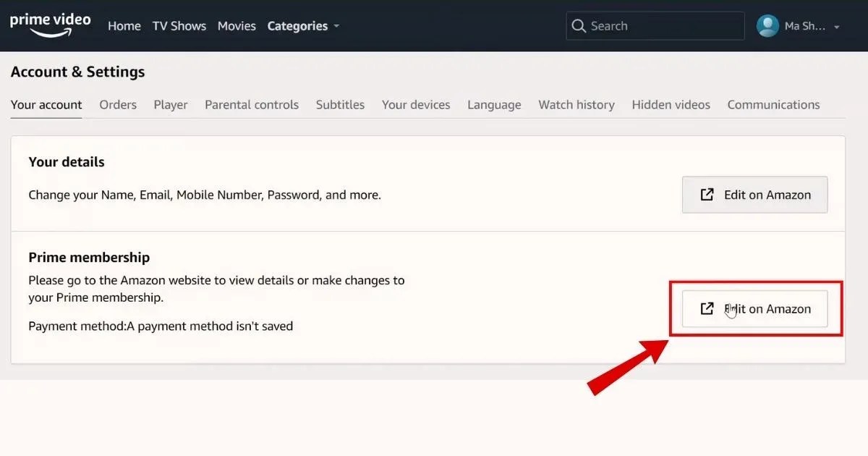Select Movies from the top navigation

237,25
